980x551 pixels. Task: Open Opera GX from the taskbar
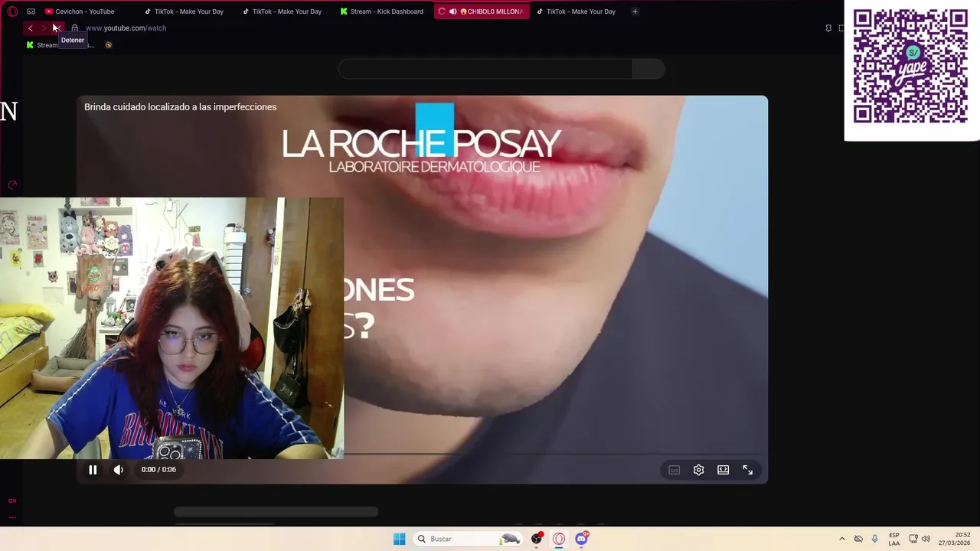click(559, 539)
